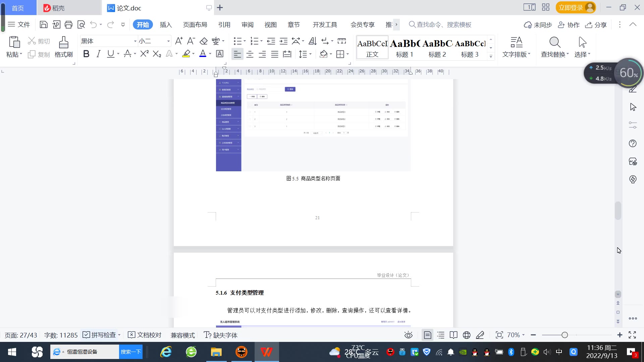
Task: Click the increase indent icon
Action: pos(283,41)
